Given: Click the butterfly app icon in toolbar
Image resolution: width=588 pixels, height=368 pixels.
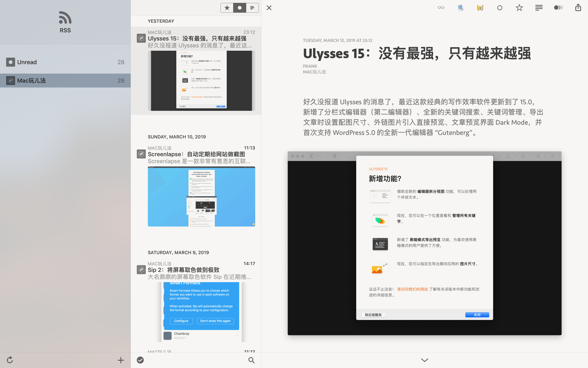Looking at the screenshot, I should coord(480,8).
